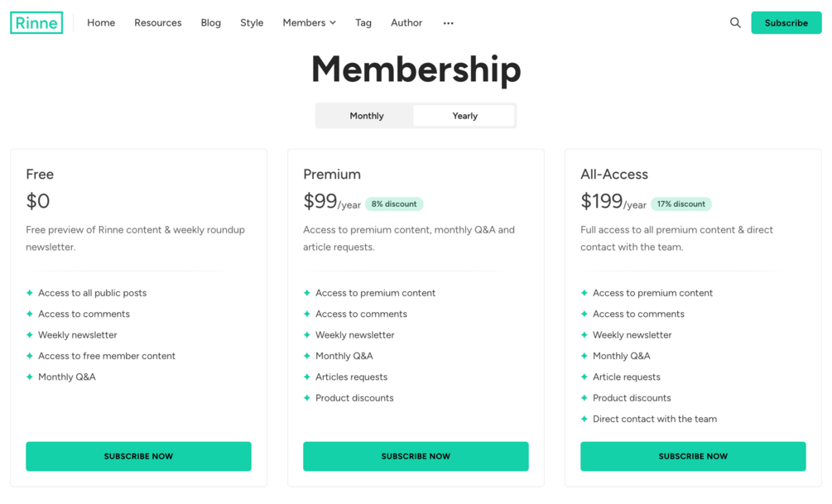Subscribe to the All-Access plan
Screen dimensions: 832x504
pos(693,456)
